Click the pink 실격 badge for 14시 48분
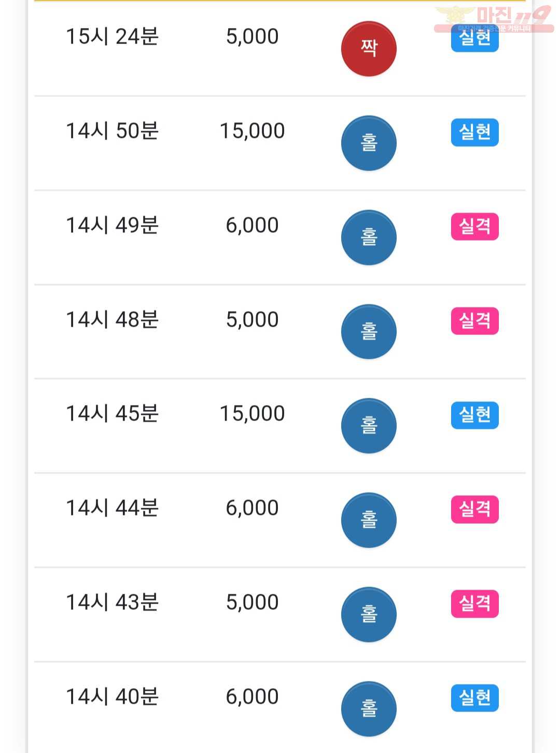The width and height of the screenshot is (560, 753). [x=475, y=321]
